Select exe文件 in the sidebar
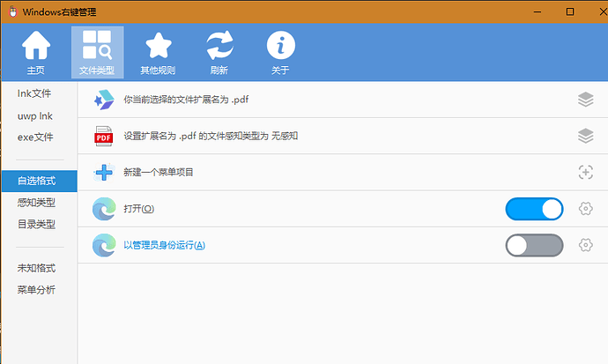This screenshot has height=364, width=608. (35, 137)
